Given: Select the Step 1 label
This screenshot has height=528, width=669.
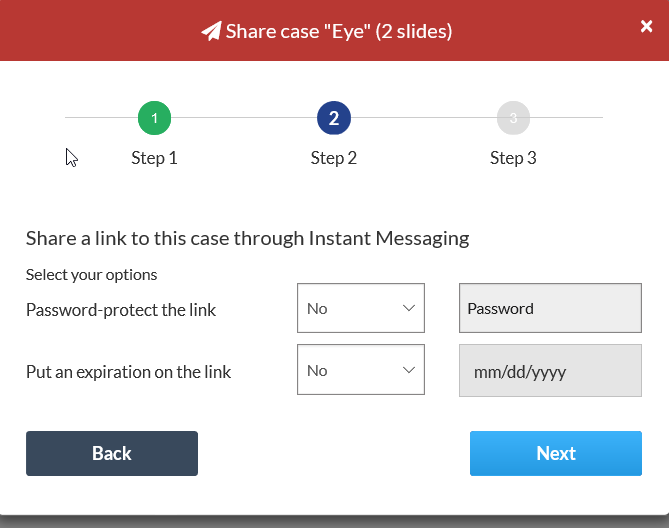Looking at the screenshot, I should [154, 158].
